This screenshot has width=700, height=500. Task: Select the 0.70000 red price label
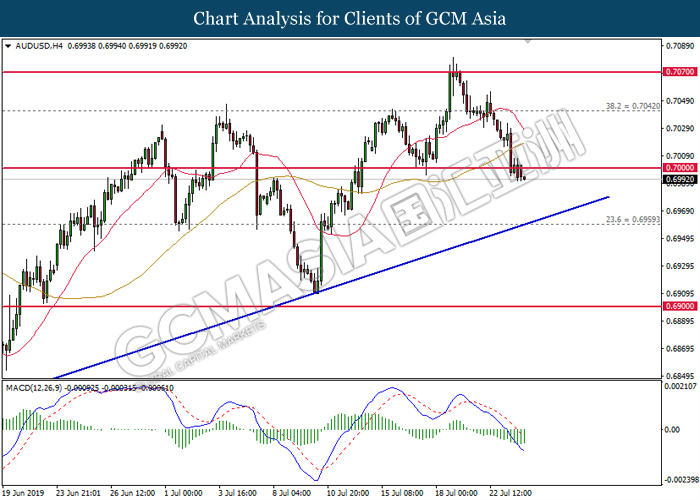click(x=680, y=168)
